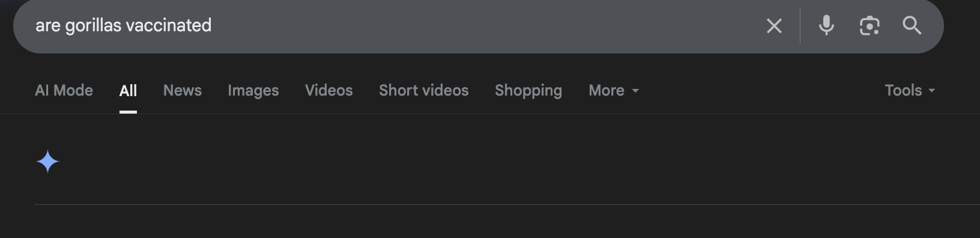The height and width of the screenshot is (238, 980).
Task: Show Images results
Action: pos(253,91)
